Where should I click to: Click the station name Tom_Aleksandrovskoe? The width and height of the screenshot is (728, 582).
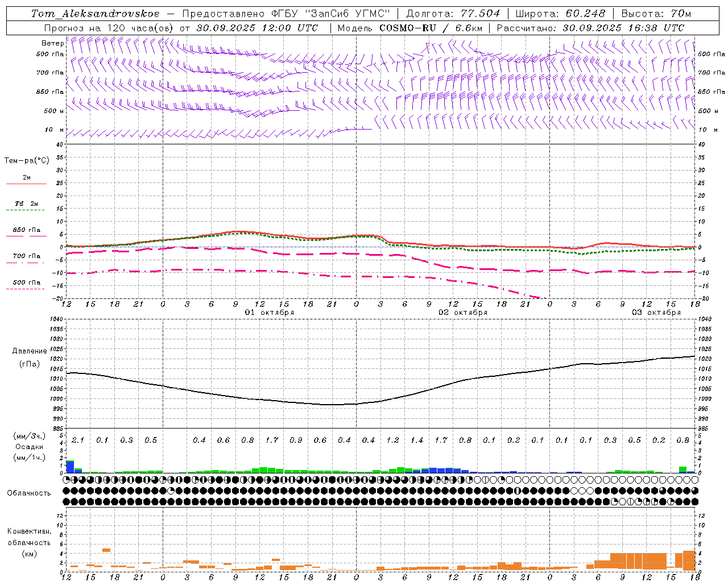point(95,14)
